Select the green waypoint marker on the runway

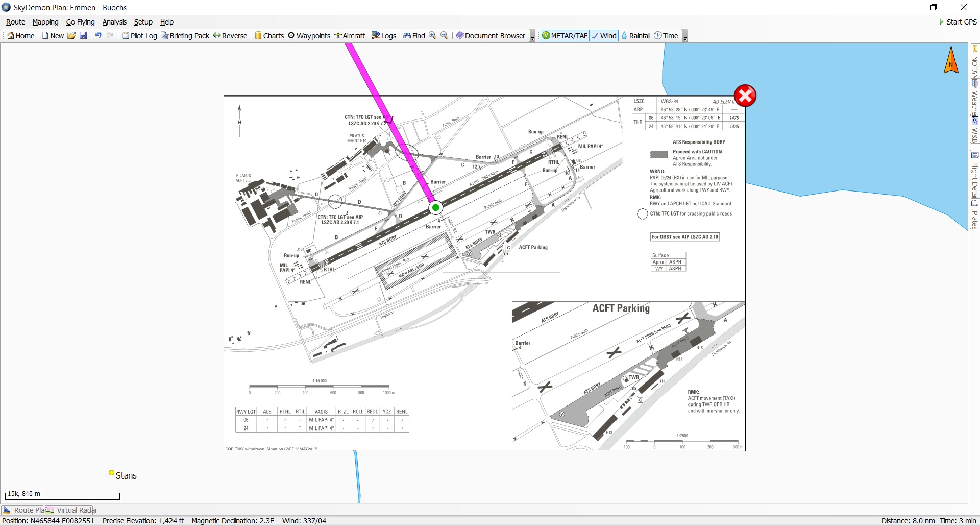click(x=435, y=208)
